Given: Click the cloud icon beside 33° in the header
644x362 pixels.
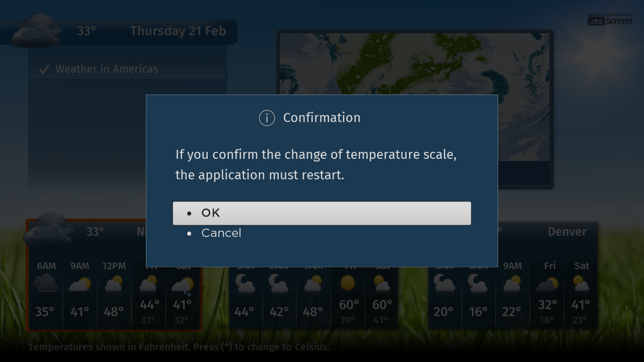Looking at the screenshot, I should point(37,30).
